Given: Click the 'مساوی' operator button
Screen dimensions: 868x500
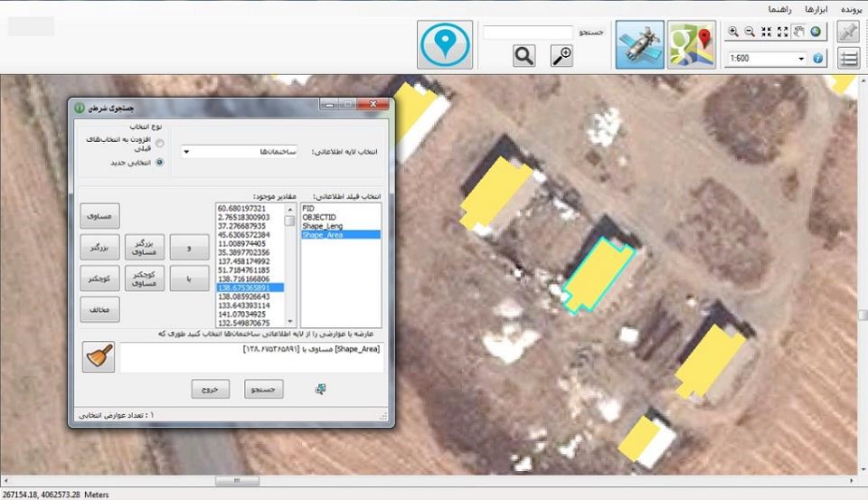Looking at the screenshot, I should coord(99,216).
